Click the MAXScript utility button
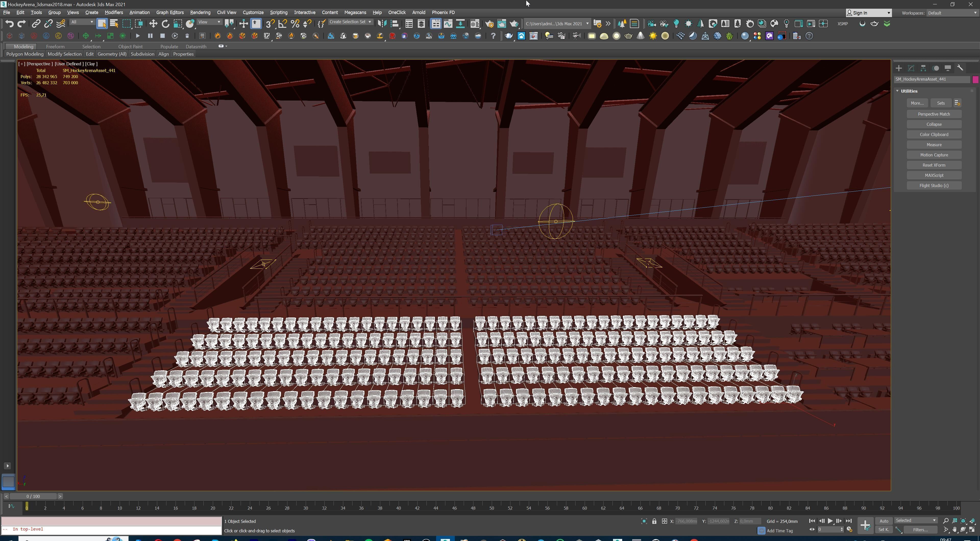980x541 pixels. click(934, 175)
